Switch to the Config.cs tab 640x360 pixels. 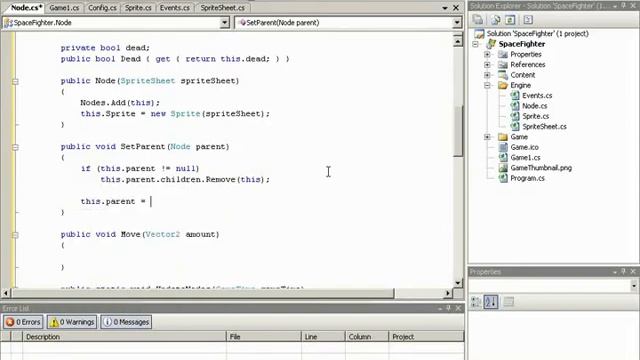(x=102, y=8)
